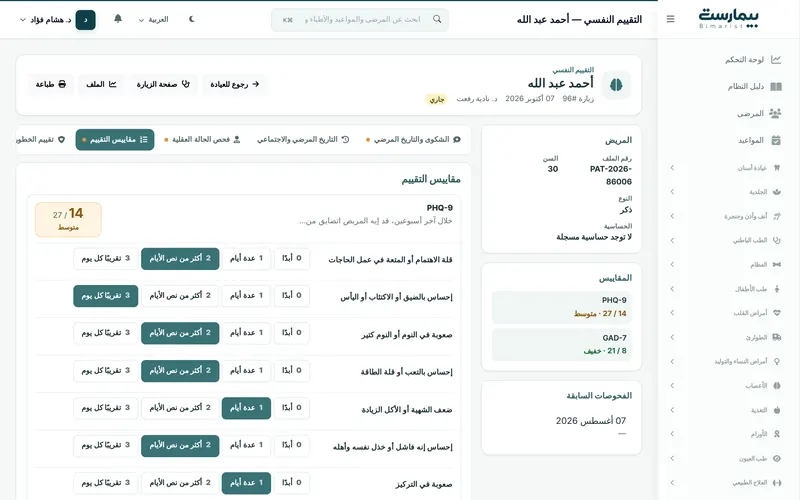Choose '0 أبدًا' for ضعف الشهية
Screen dimensions: 800x500
point(292,408)
